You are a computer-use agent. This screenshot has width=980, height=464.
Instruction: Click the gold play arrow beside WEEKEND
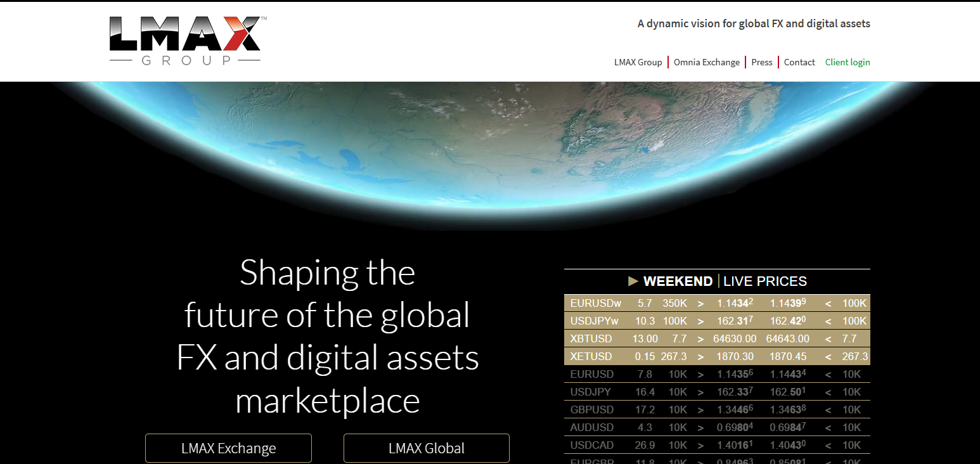point(633,281)
